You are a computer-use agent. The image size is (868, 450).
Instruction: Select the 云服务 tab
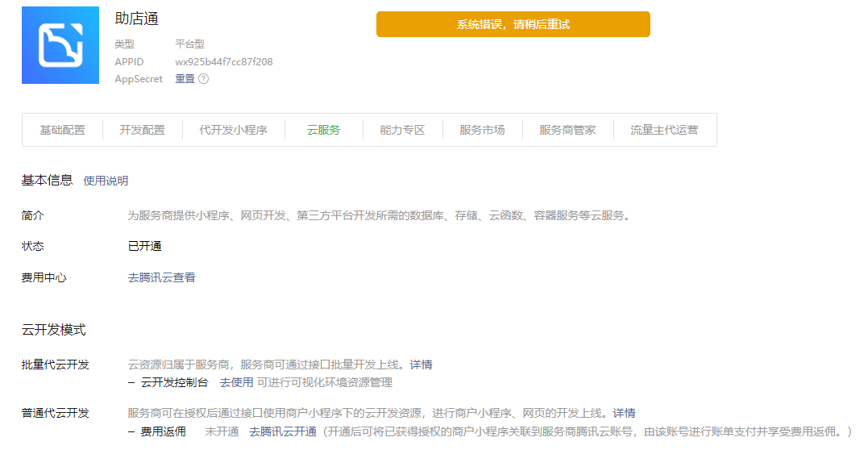coord(323,130)
